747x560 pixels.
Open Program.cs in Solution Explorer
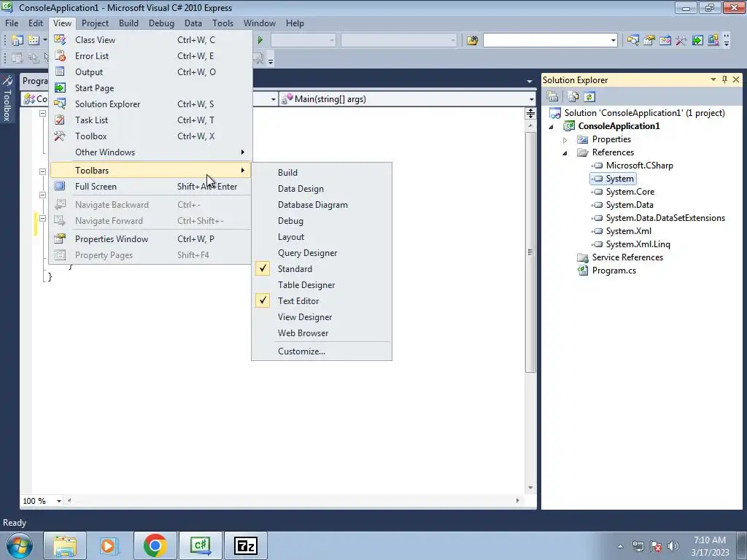pyautogui.click(x=614, y=271)
